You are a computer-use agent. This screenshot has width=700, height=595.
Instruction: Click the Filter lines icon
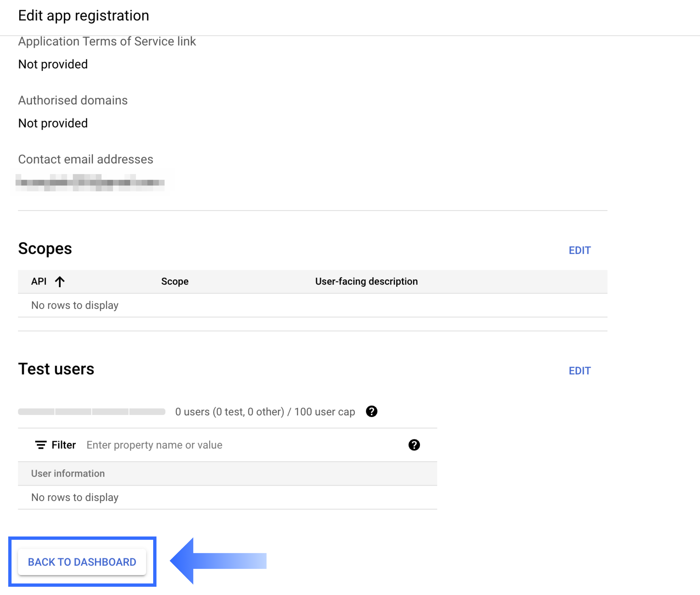pos(41,445)
